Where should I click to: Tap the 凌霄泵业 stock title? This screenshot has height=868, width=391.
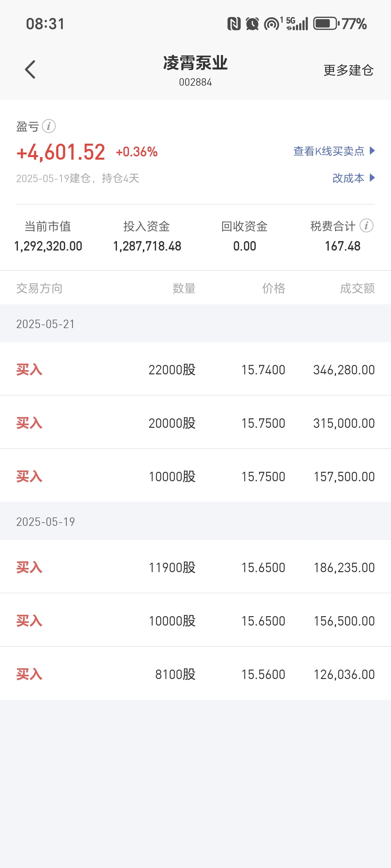195,63
